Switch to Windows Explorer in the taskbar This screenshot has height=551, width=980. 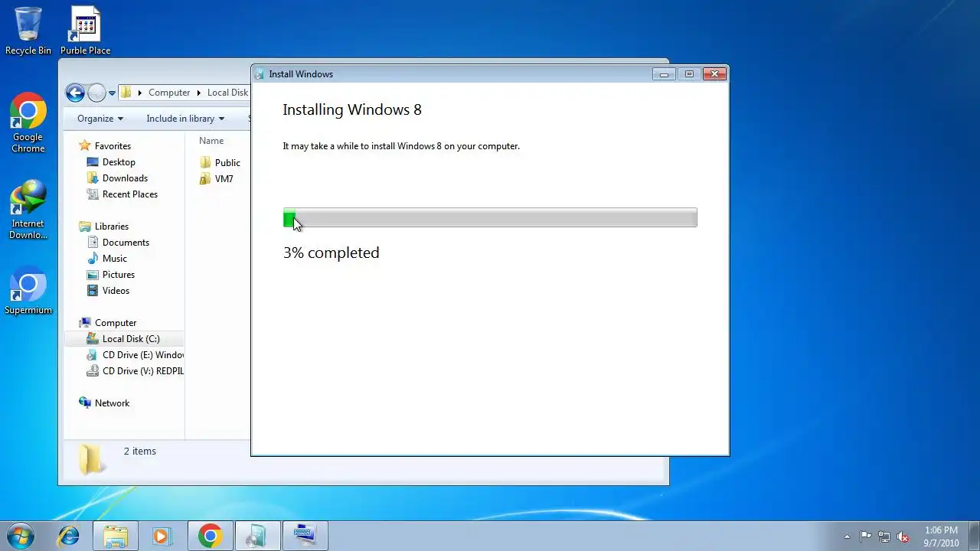[116, 536]
